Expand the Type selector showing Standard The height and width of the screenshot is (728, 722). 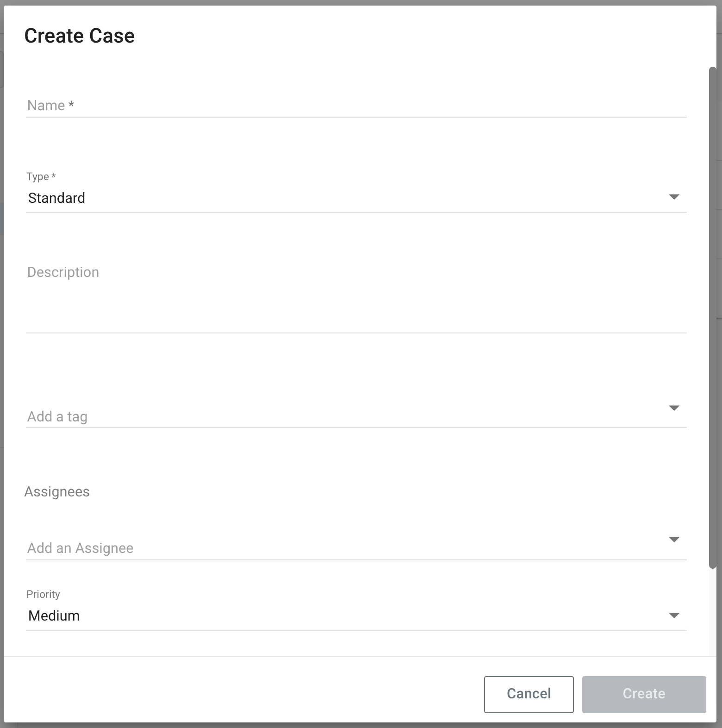click(x=324, y=198)
